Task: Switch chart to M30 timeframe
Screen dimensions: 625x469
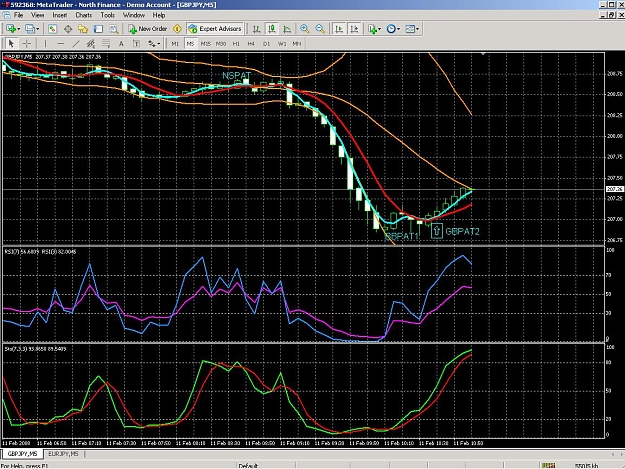Action: click(221, 43)
